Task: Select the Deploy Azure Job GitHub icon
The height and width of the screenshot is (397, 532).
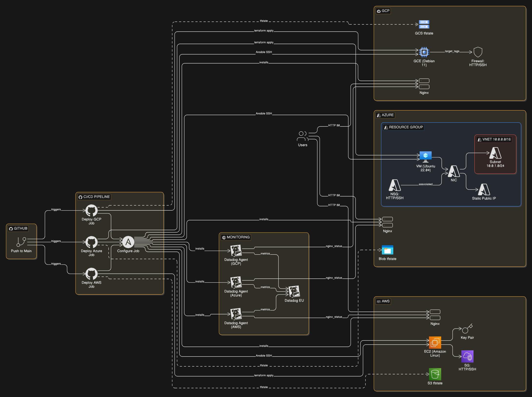Action: 91,242
